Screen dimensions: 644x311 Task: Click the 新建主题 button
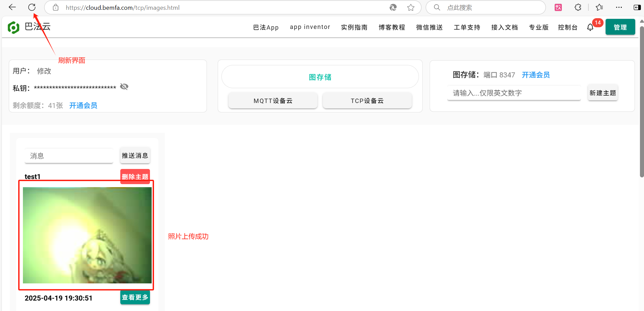point(603,93)
